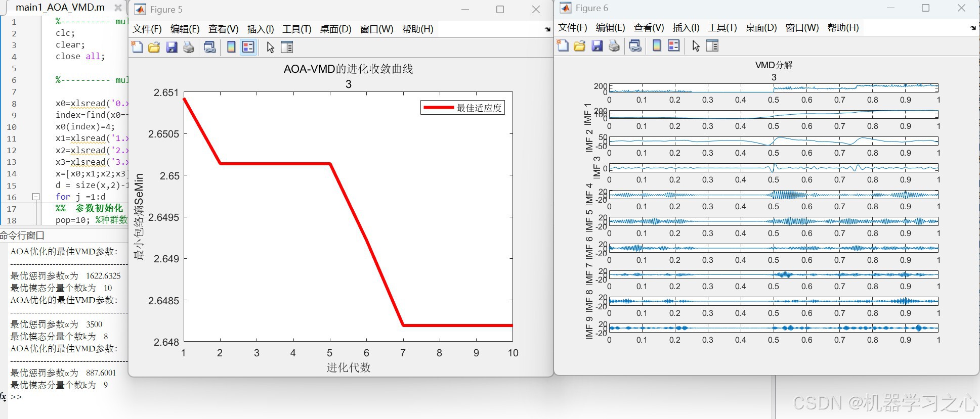The width and height of the screenshot is (980, 419).
Task: Open 文件(F) menu in Figure 6
Action: [573, 28]
